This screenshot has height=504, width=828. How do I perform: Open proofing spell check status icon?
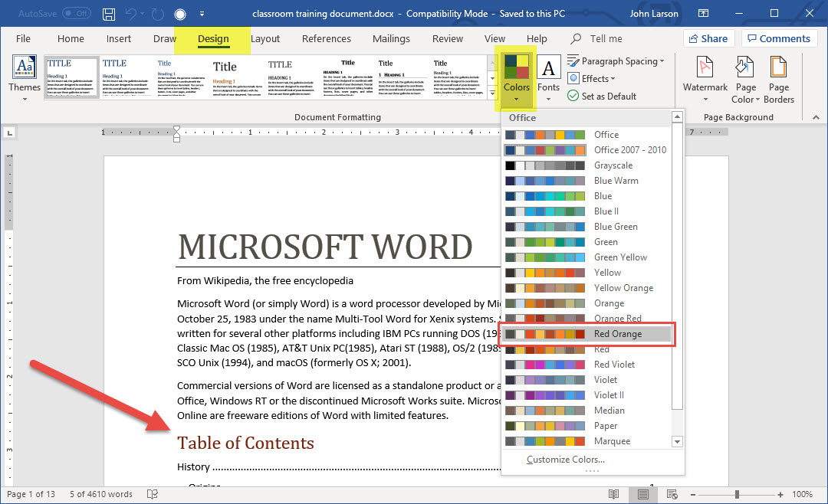[153, 494]
